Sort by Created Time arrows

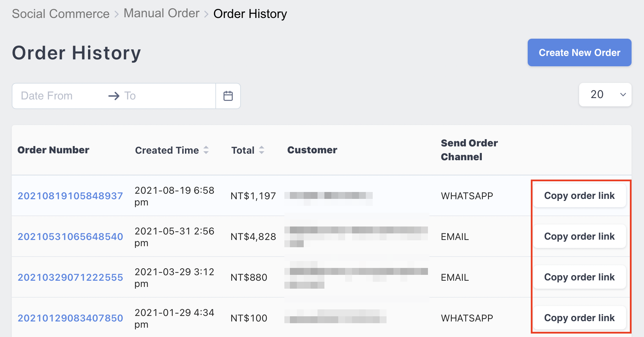[x=206, y=150]
